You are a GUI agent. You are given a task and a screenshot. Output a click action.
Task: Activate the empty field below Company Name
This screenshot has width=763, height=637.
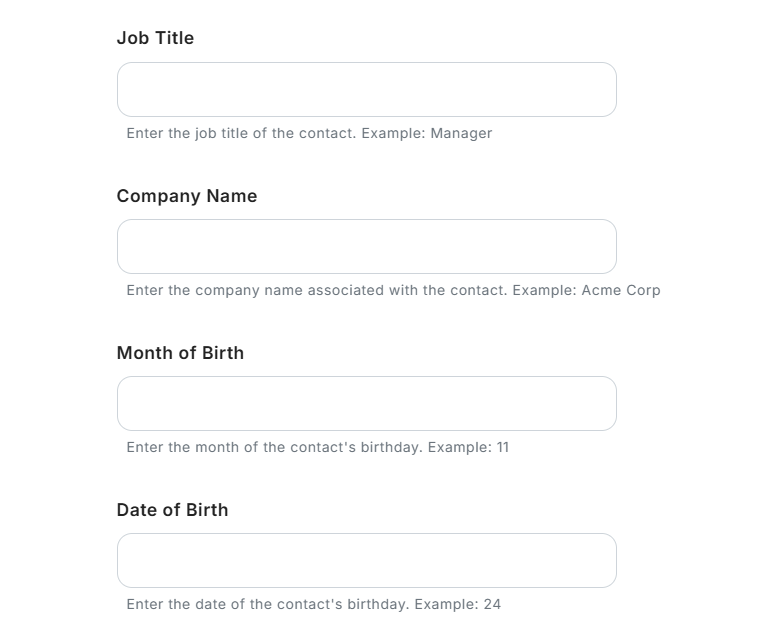(366, 247)
